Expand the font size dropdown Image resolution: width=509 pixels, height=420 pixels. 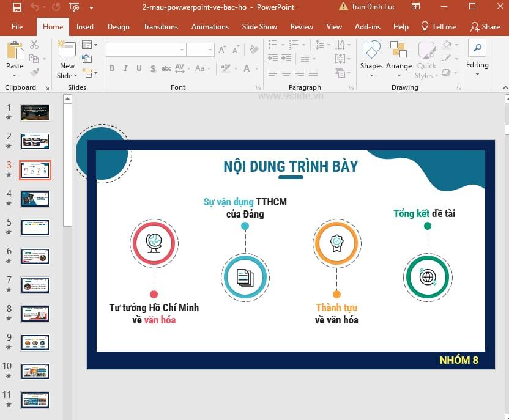(x=210, y=50)
